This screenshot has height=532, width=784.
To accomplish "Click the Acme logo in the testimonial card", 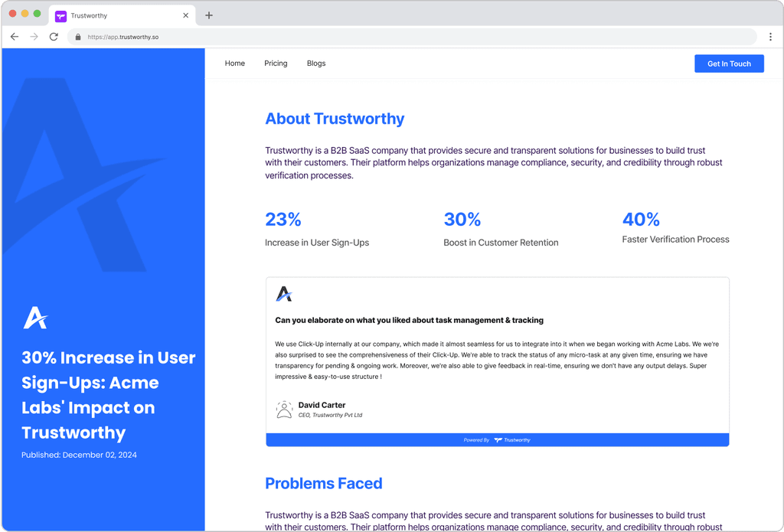I will (x=284, y=294).
